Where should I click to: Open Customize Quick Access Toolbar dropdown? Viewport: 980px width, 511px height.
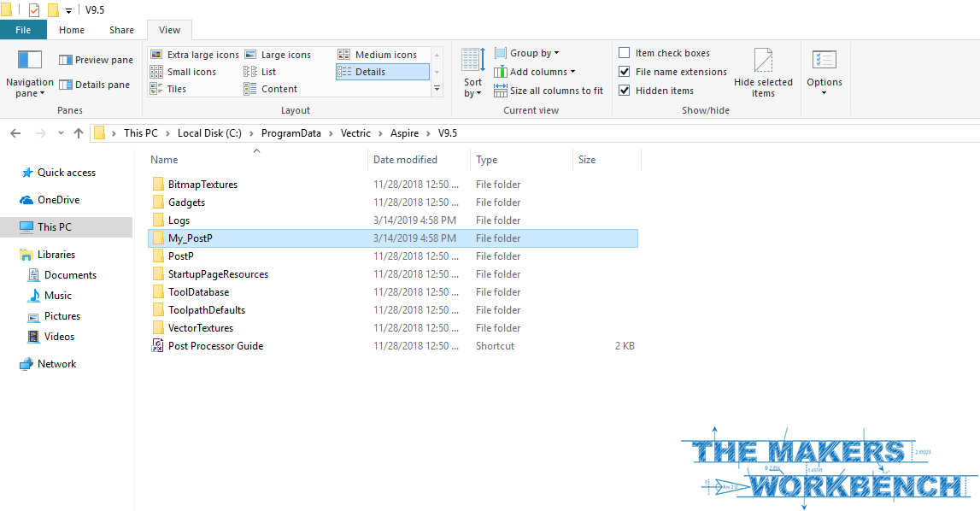coord(68,10)
